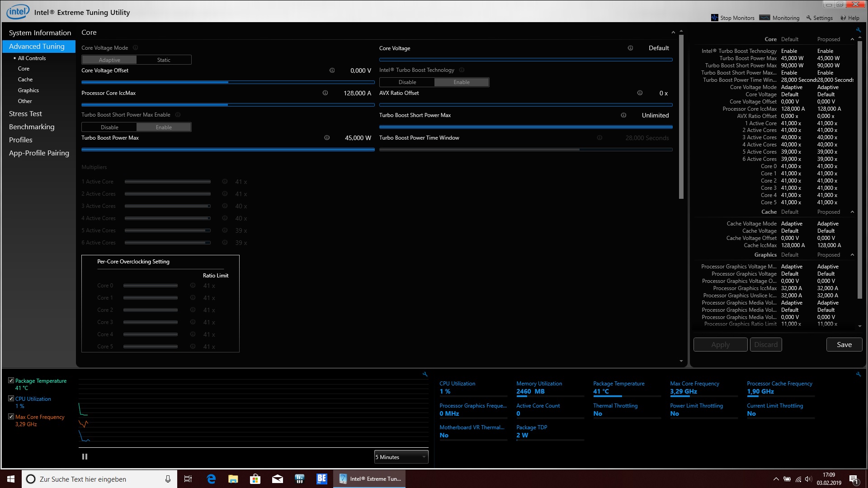Screen dimensions: 868x488
Task: Open Intel Extreme Tuning taskbar button
Action: click(x=369, y=479)
